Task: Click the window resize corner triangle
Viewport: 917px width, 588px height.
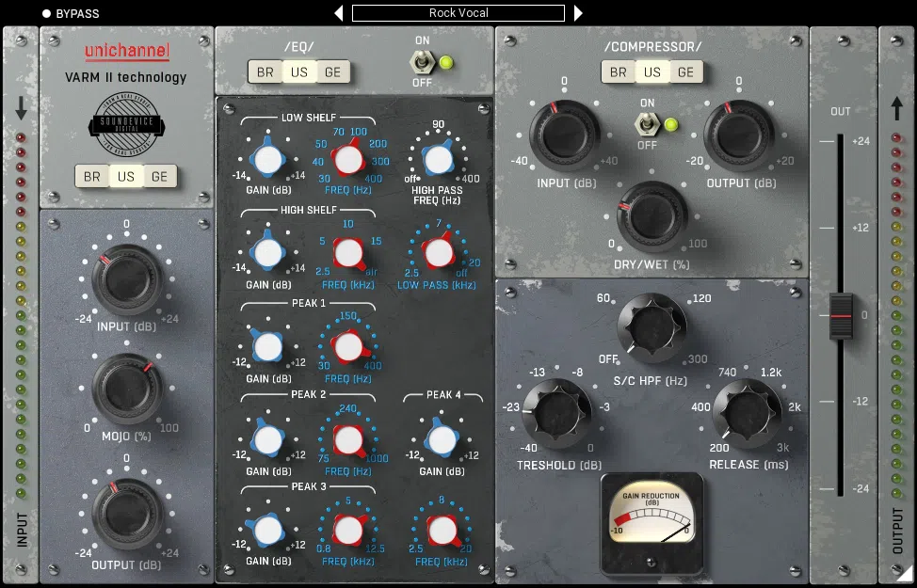Action: point(904,571)
